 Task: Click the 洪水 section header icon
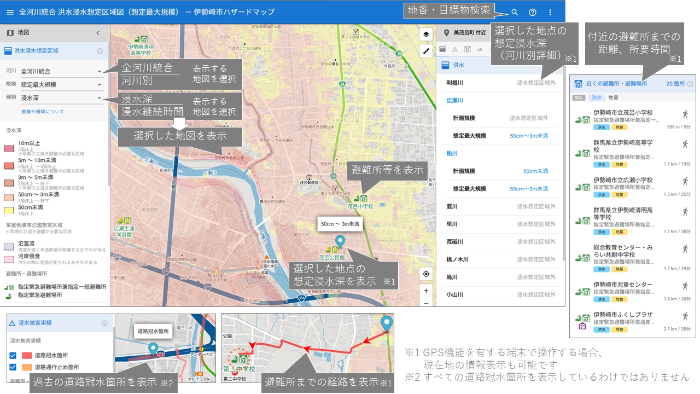pyautogui.click(x=445, y=65)
